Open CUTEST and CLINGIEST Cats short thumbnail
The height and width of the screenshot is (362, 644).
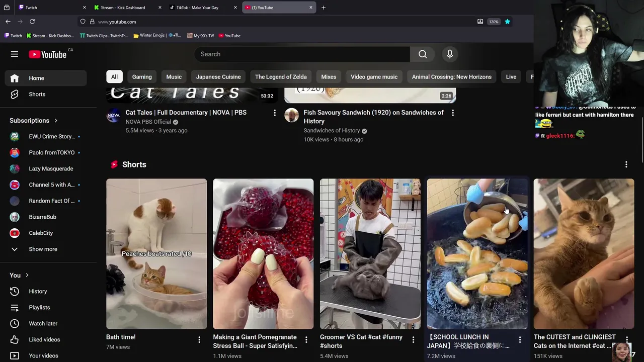coord(584,254)
